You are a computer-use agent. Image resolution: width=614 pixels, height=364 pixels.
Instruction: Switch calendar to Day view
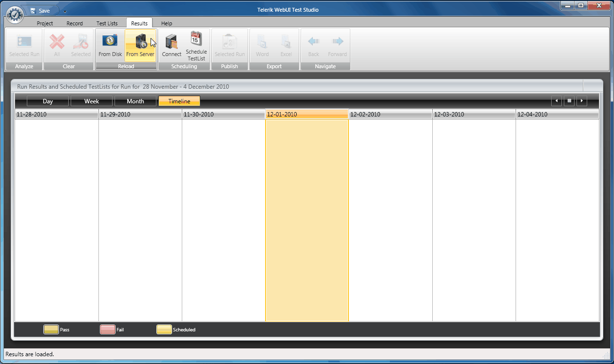point(48,101)
